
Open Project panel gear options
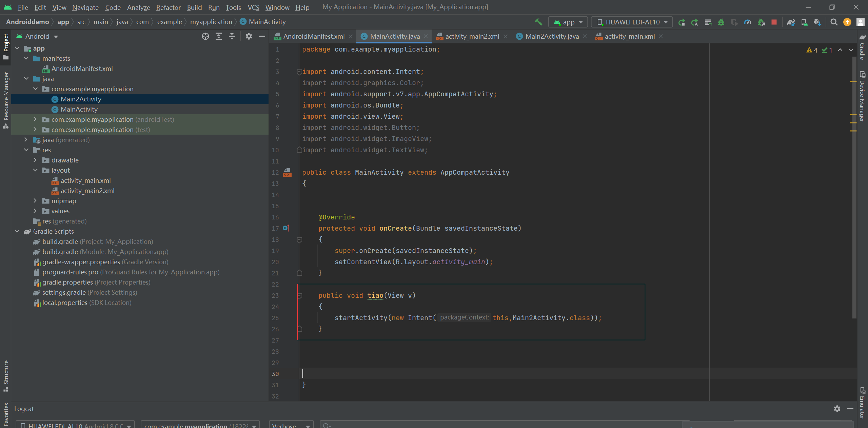[x=249, y=36]
